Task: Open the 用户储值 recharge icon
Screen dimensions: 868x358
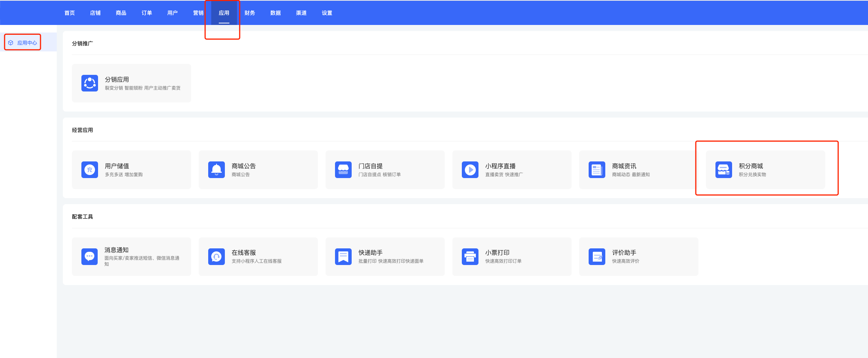Action: pyautogui.click(x=90, y=170)
